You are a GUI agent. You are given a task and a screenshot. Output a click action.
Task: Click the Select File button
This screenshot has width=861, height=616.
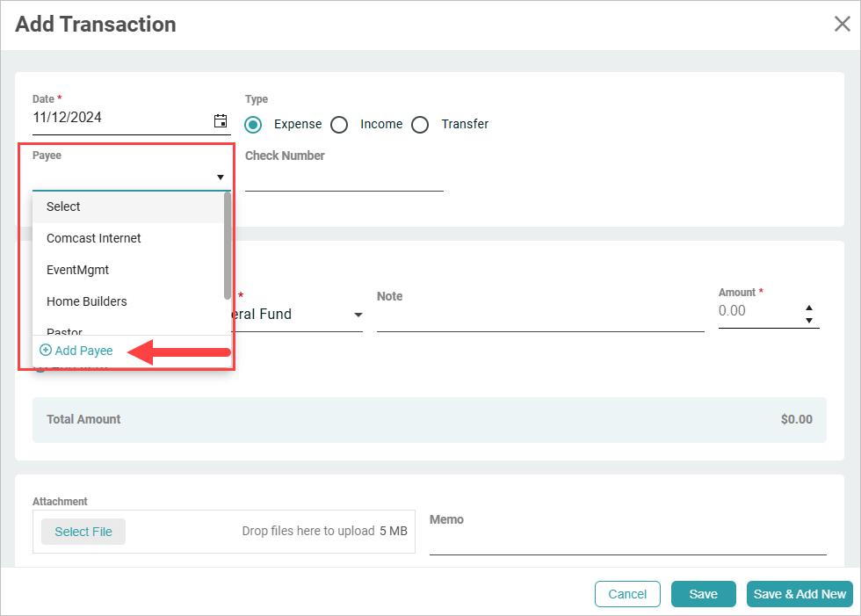[x=83, y=532]
